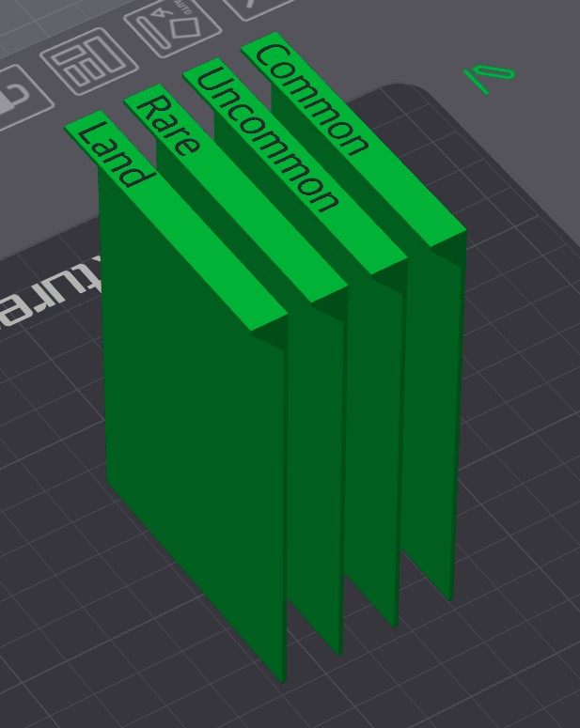Click the green plate number 01 label
Screen dimensions: 580x728
(490, 77)
